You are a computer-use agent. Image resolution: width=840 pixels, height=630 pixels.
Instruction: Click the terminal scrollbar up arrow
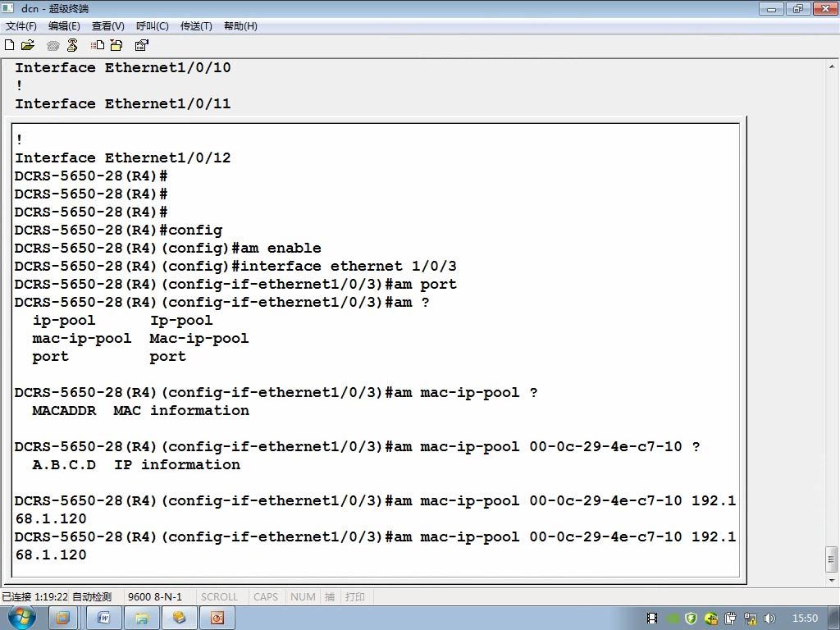click(x=832, y=66)
